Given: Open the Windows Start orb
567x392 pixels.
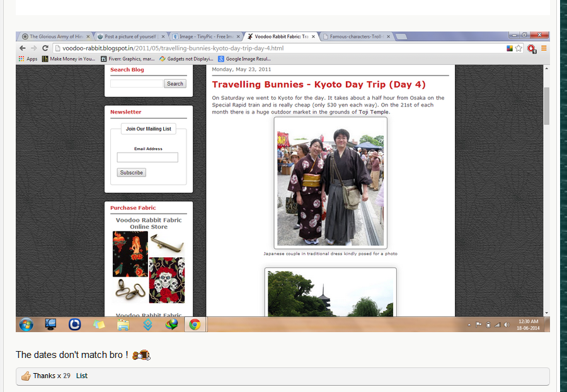Looking at the screenshot, I should [26, 325].
